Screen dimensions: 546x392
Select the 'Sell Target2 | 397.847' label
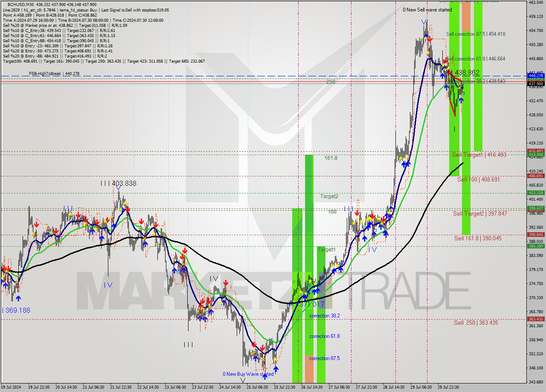[480, 214]
